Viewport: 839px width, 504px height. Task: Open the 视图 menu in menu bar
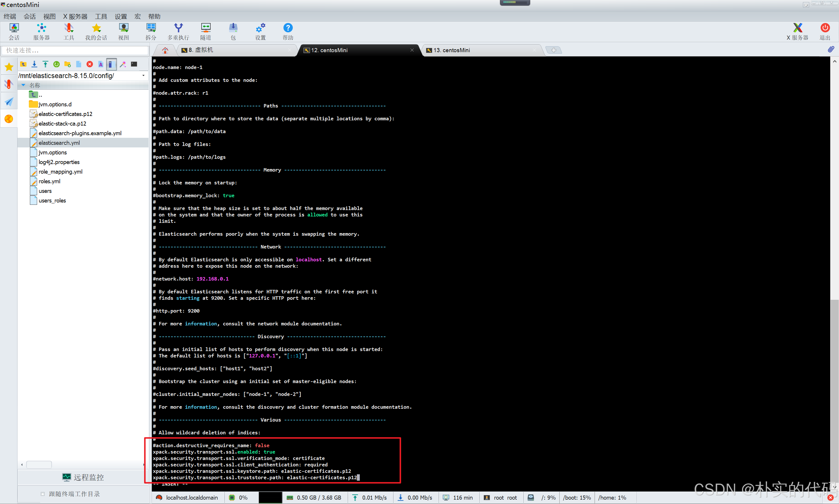tap(49, 16)
